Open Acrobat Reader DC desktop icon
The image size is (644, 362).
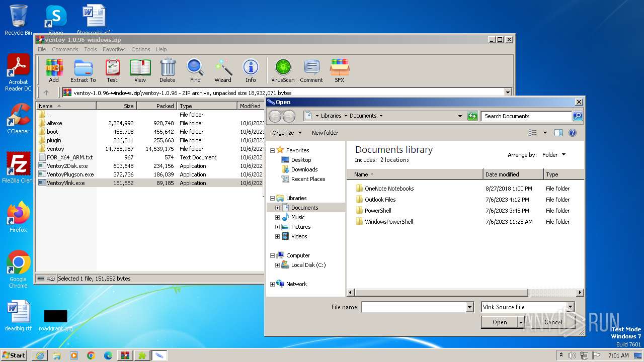click(x=18, y=73)
